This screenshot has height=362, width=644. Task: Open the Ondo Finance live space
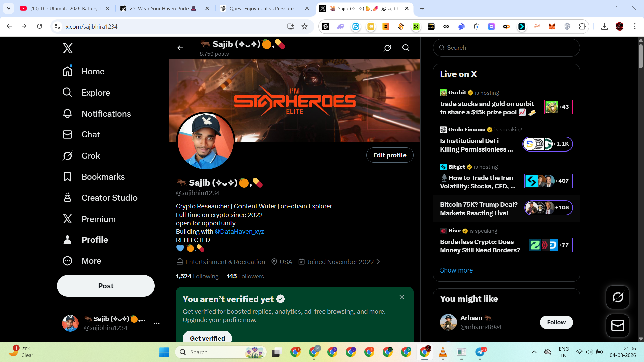click(x=506, y=140)
